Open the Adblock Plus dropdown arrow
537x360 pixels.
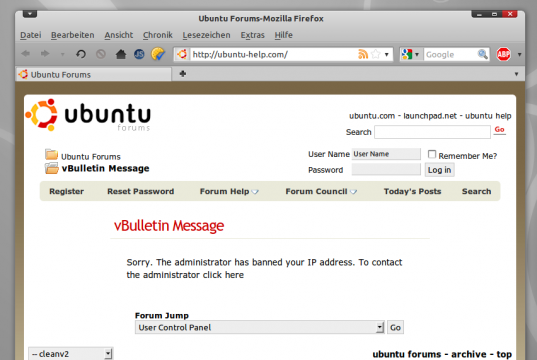pos(520,54)
